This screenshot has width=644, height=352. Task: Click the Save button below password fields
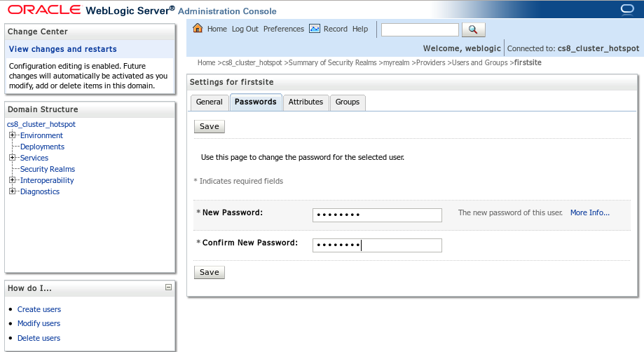(210, 272)
